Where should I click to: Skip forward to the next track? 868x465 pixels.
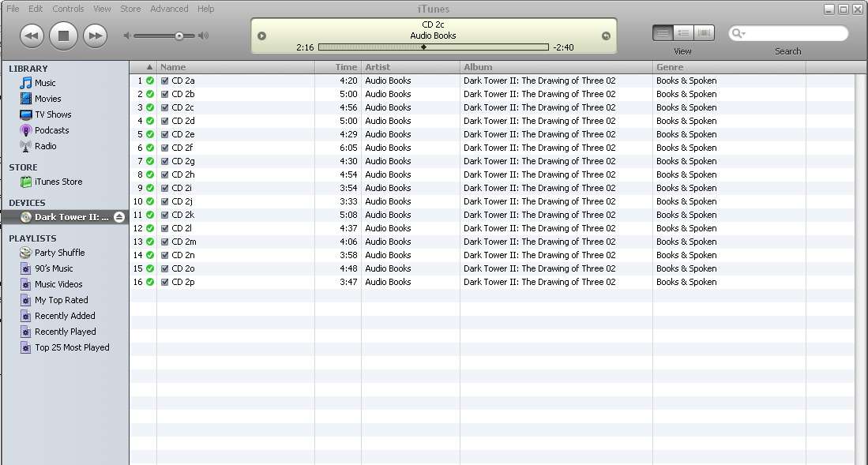pyautogui.click(x=96, y=36)
